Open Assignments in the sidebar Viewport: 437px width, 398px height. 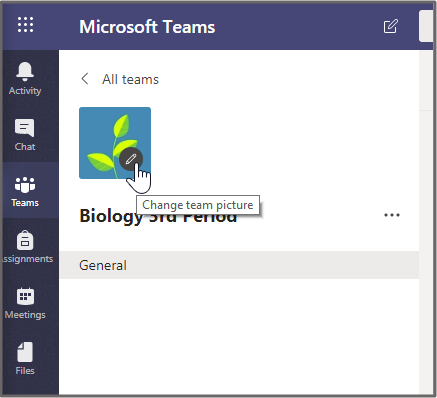pyautogui.click(x=27, y=247)
